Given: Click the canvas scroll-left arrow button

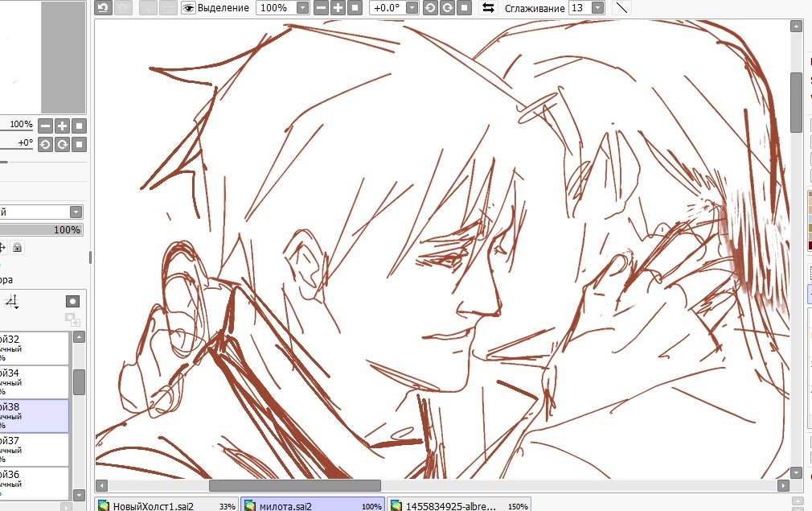Looking at the screenshot, I should pos(101,485).
